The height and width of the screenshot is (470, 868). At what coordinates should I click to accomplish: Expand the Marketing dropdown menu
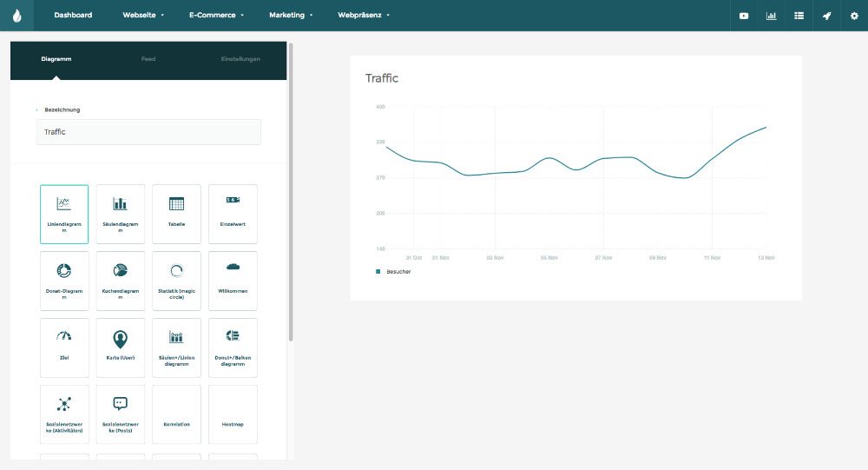(291, 15)
